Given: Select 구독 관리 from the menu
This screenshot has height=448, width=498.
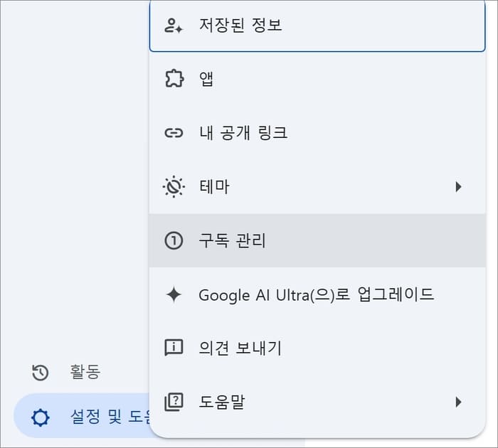Looking at the screenshot, I should pyautogui.click(x=317, y=240).
